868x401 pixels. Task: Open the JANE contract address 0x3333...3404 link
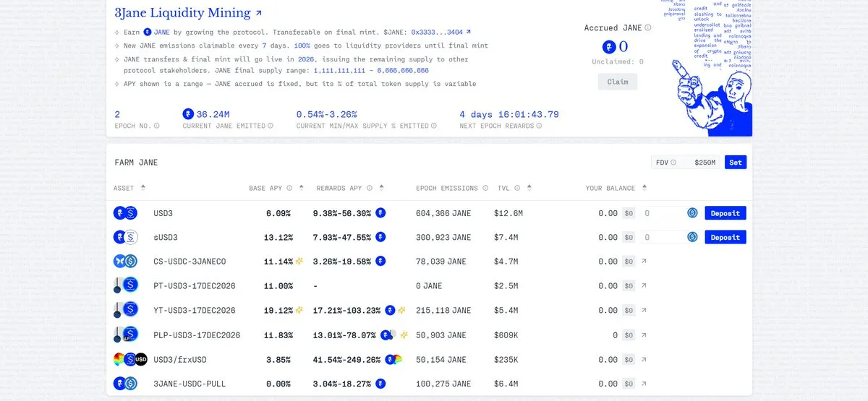click(x=441, y=32)
